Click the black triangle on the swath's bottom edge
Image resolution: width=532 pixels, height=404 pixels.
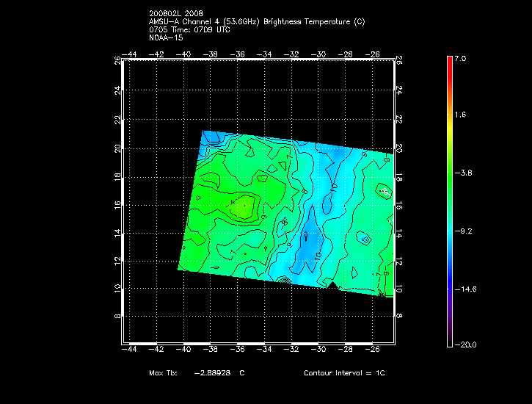(x=332, y=285)
